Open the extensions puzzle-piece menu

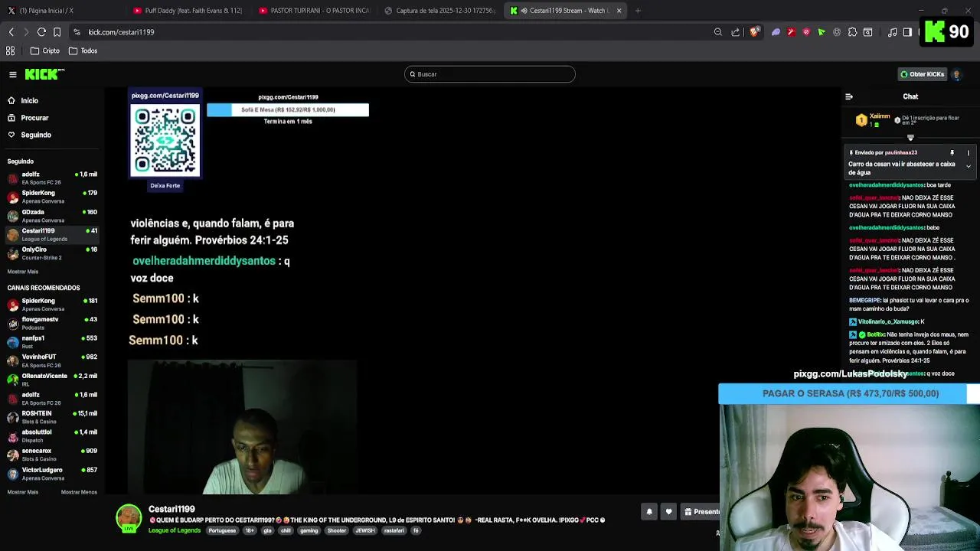pyautogui.click(x=852, y=32)
